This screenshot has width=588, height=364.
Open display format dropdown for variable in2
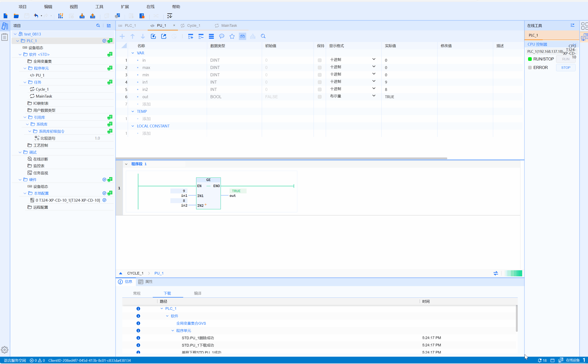[374, 89]
